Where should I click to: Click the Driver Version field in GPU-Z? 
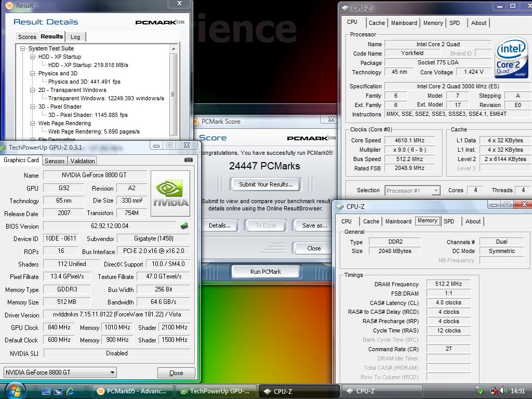click(117, 314)
